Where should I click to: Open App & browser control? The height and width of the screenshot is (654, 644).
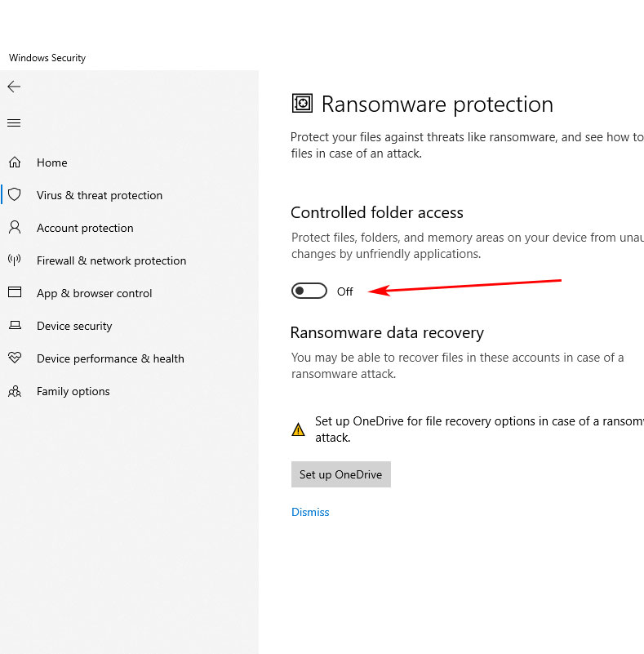(94, 293)
